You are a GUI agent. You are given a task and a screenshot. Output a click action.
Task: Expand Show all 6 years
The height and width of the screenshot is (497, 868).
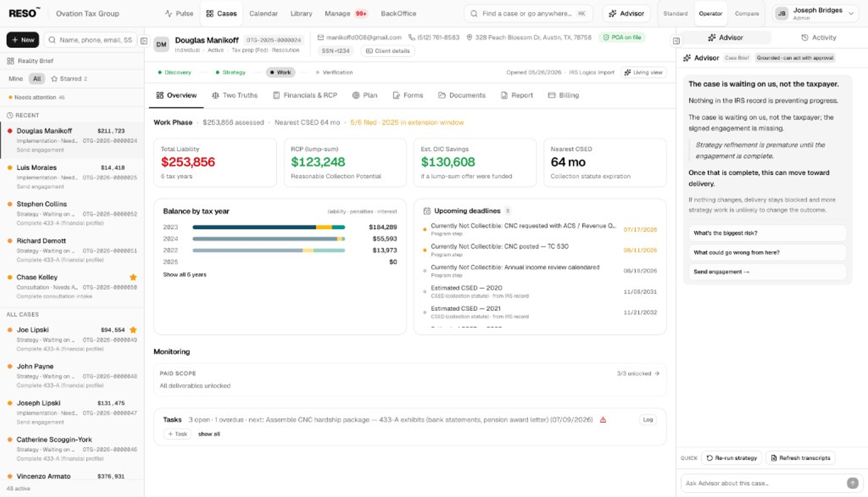[x=184, y=275]
